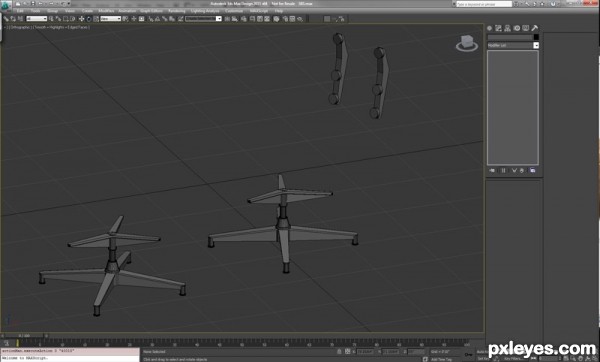Open the Utilities hammer tab
The height and width of the screenshot is (362, 600).
[x=535, y=28]
